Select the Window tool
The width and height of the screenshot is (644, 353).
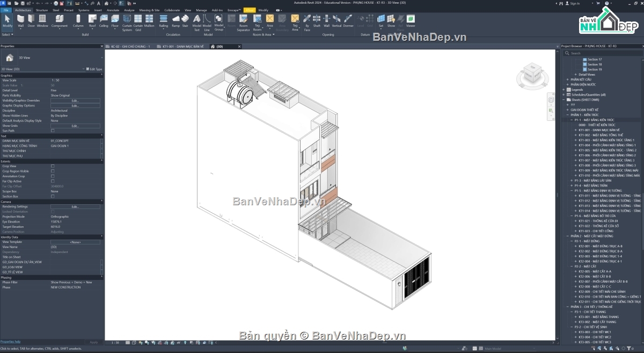42,21
